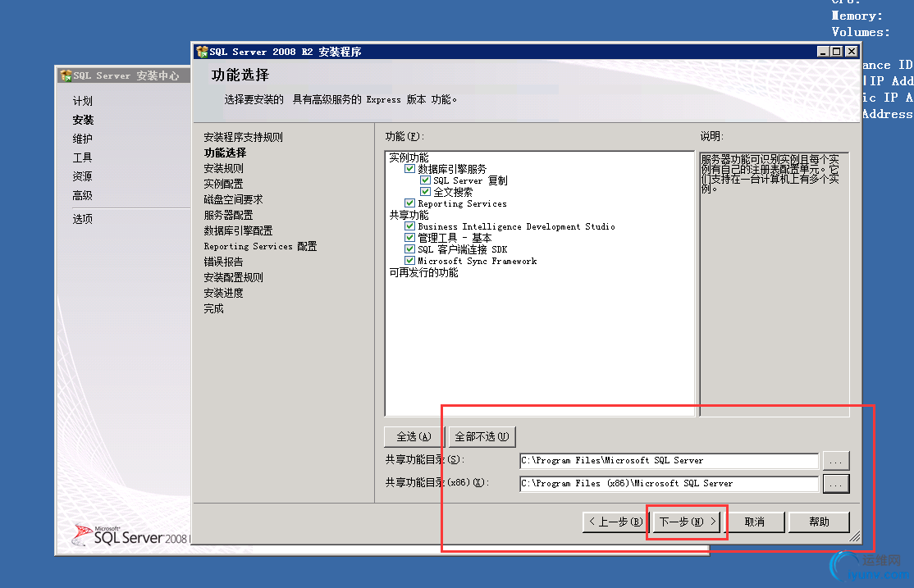Click 实例配置 step
This screenshot has height=588, width=914.
223,184
